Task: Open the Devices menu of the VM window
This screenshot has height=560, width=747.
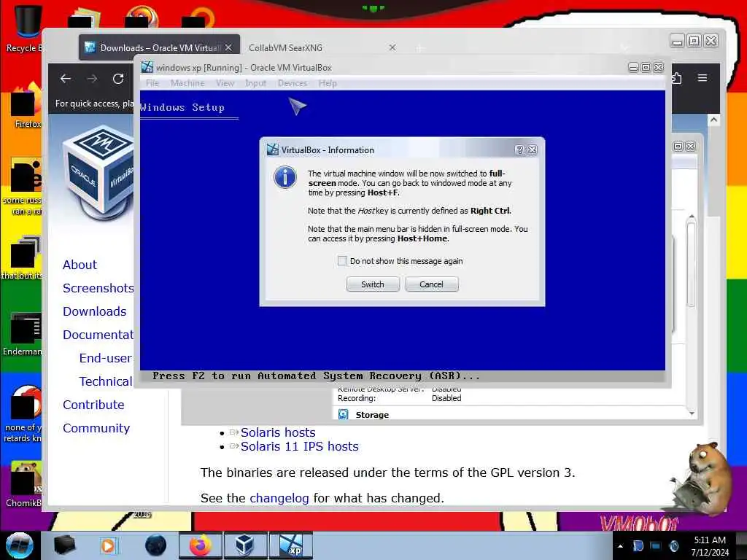Action: (293, 83)
